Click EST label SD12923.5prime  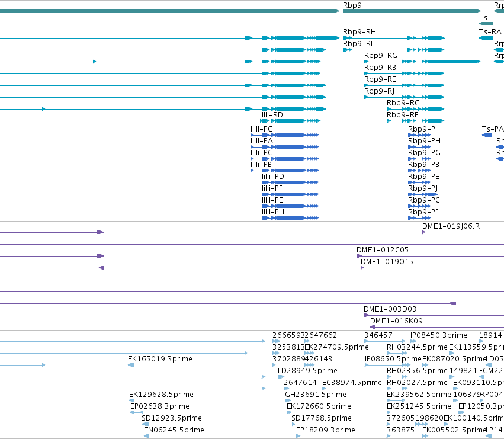pyautogui.click(x=172, y=418)
